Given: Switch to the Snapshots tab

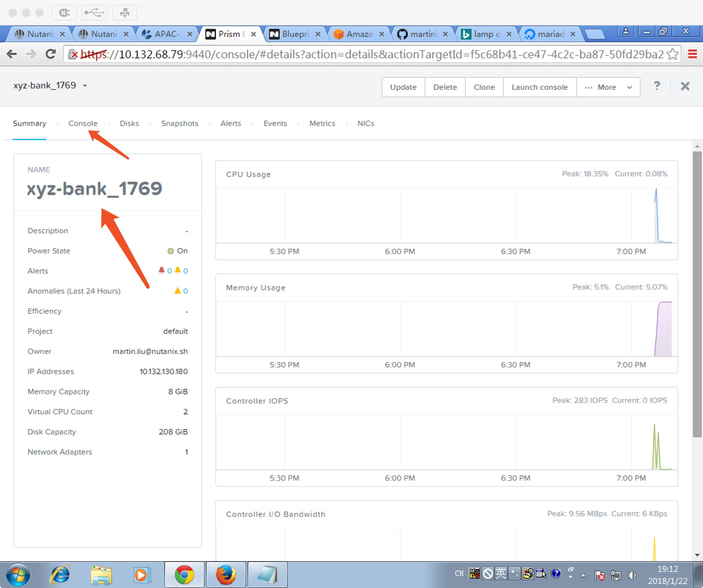Looking at the screenshot, I should tap(180, 123).
